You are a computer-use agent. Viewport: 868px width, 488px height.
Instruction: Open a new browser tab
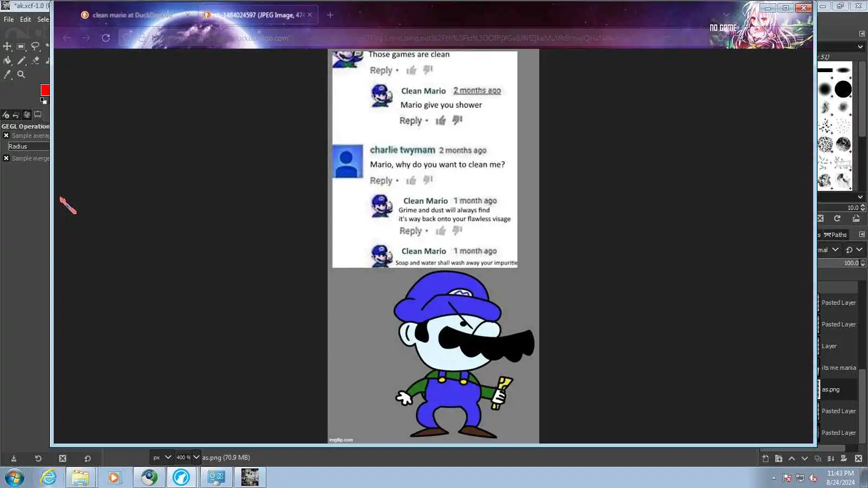(330, 15)
